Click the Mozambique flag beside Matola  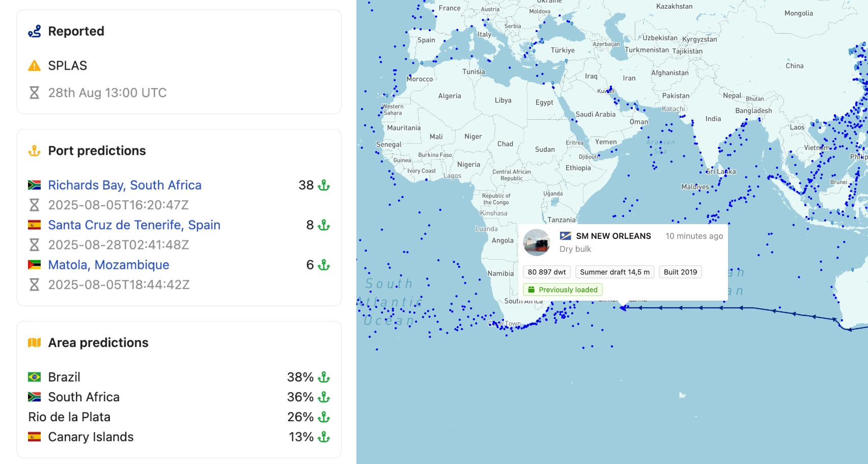tap(34, 265)
